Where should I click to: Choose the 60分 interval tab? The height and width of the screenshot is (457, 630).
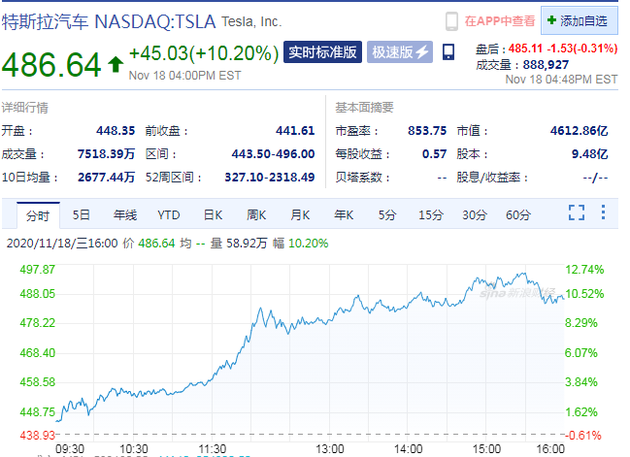point(518,215)
